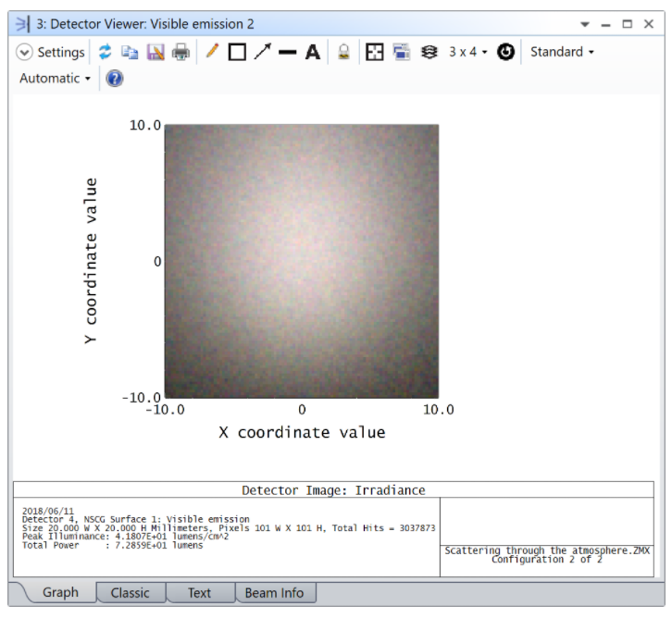Open the Automatic dropdown menu
Image resolution: width=672 pixels, height=618 pixels.
click(55, 79)
